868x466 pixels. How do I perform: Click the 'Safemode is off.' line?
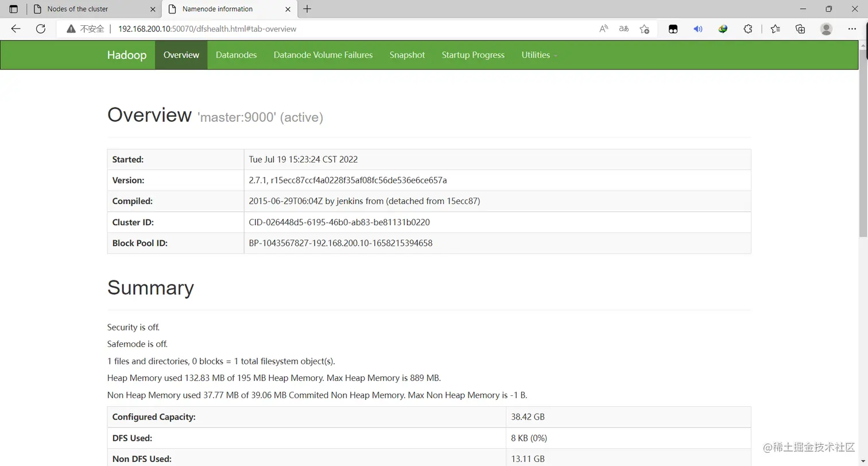pyautogui.click(x=137, y=344)
